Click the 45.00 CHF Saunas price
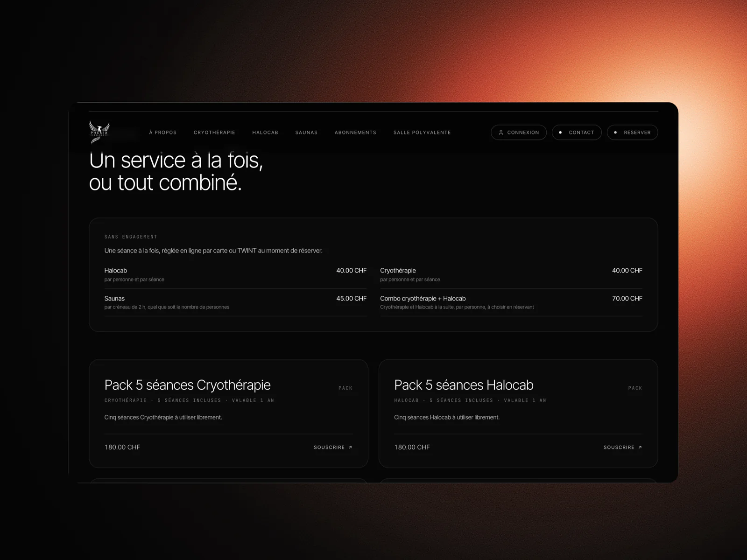Screen dimensions: 747x560 pyautogui.click(x=351, y=299)
